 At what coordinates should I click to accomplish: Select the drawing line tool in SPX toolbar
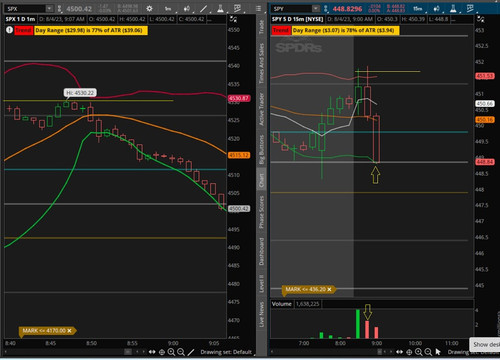pos(203,9)
